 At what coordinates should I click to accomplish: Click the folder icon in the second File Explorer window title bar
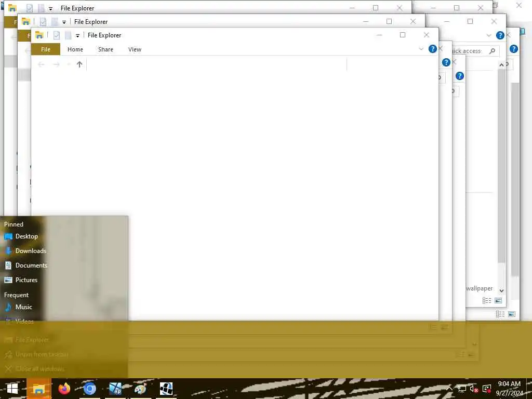(x=26, y=21)
